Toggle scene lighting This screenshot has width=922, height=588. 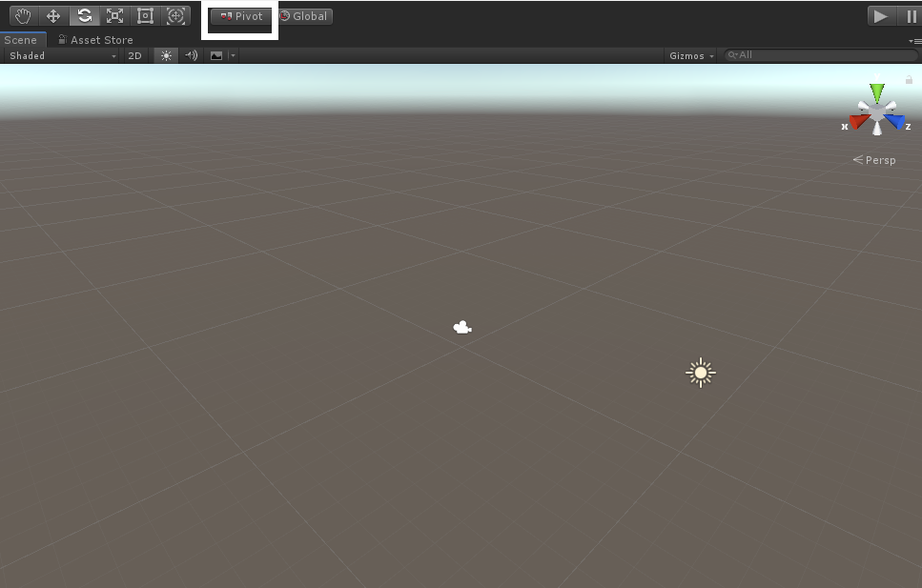click(164, 55)
